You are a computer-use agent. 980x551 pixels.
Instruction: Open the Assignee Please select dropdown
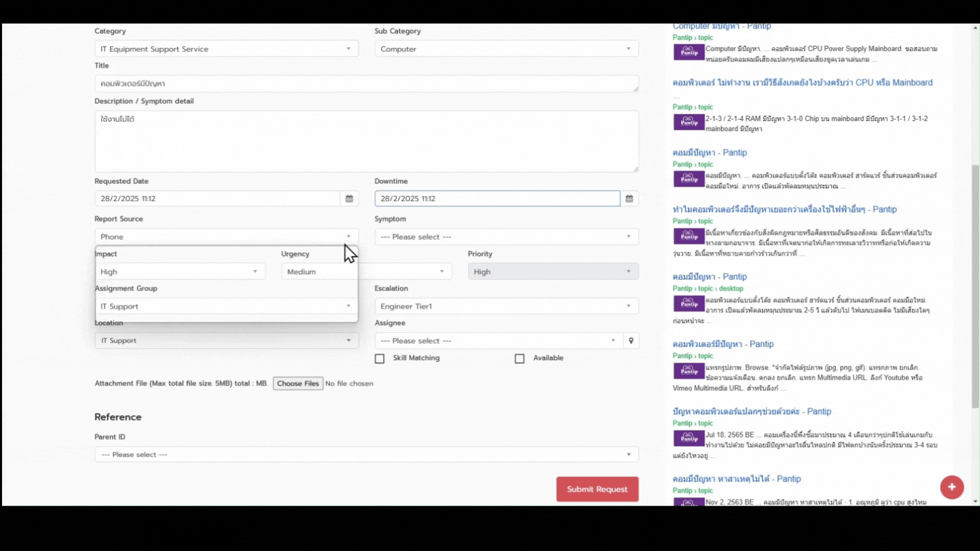499,341
